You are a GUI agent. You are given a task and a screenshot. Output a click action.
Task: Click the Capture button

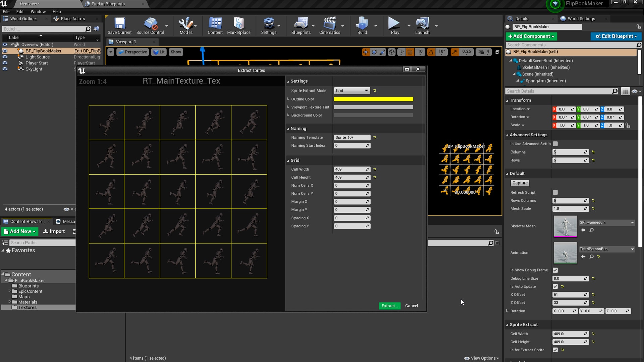(x=520, y=183)
